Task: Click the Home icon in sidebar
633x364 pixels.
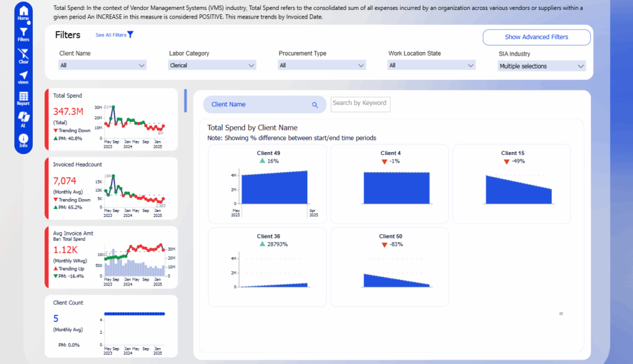Action: (23, 11)
